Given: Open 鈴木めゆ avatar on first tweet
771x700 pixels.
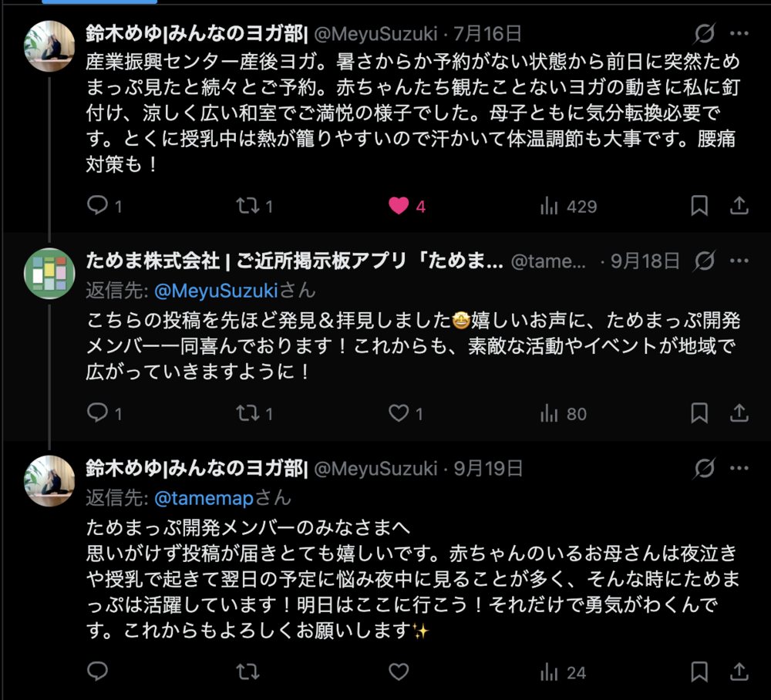Looking at the screenshot, I should (49, 46).
